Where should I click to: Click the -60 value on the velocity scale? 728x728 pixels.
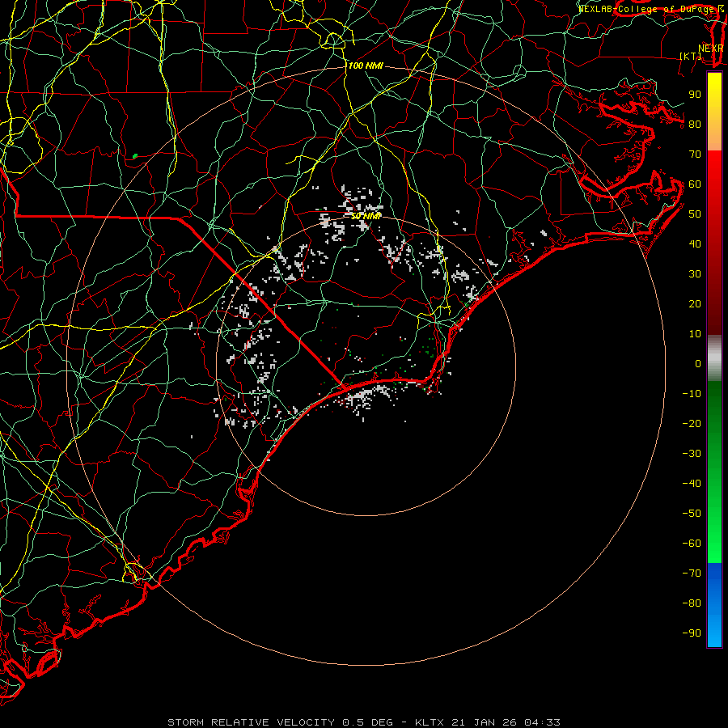[692, 544]
